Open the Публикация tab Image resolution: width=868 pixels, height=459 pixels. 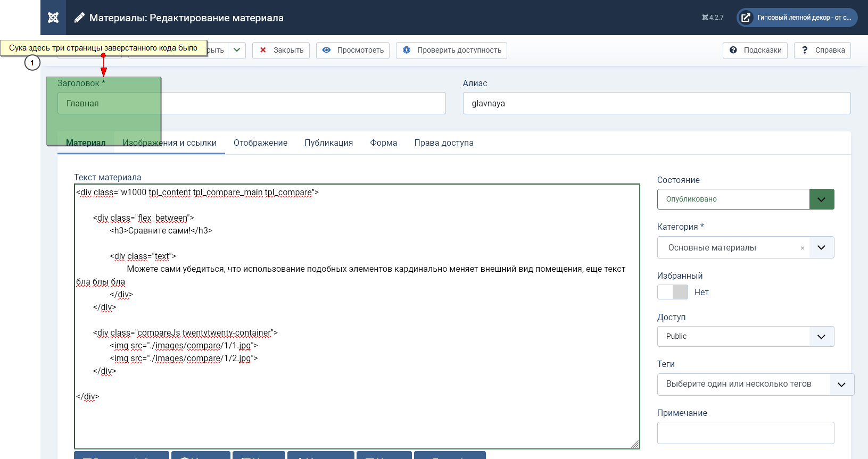tap(328, 143)
